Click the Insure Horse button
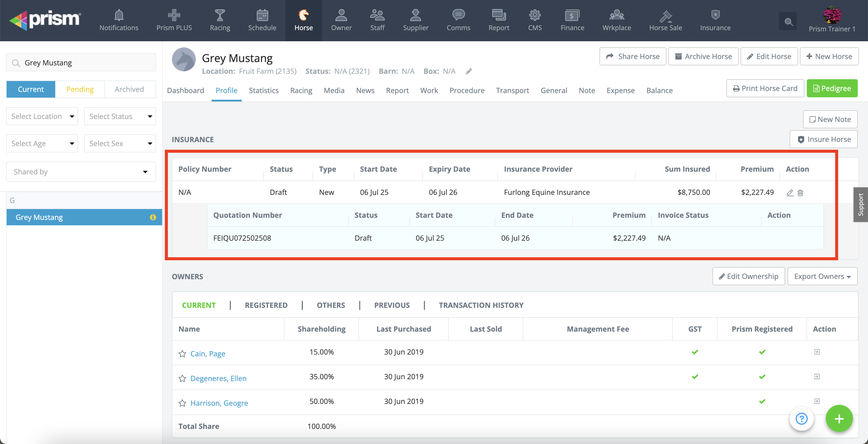Screen dimensions: 868x444 coord(823,139)
